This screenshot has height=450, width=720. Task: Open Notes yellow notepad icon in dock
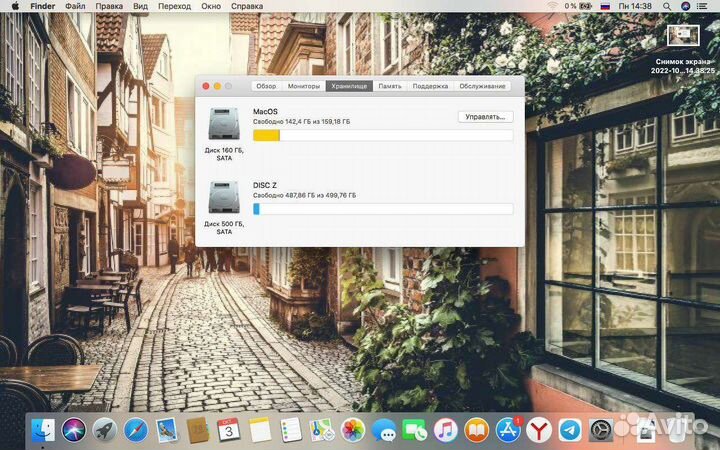click(x=260, y=430)
